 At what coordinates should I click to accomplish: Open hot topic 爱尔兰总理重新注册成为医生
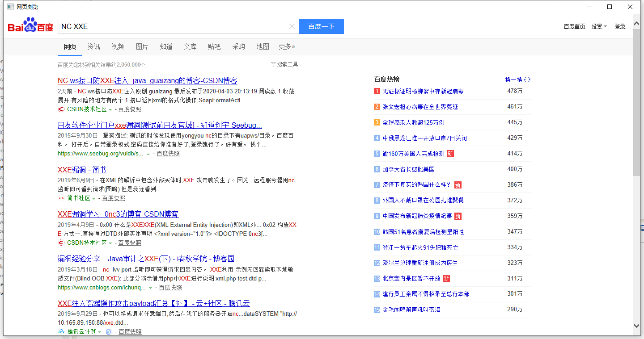click(x=420, y=263)
